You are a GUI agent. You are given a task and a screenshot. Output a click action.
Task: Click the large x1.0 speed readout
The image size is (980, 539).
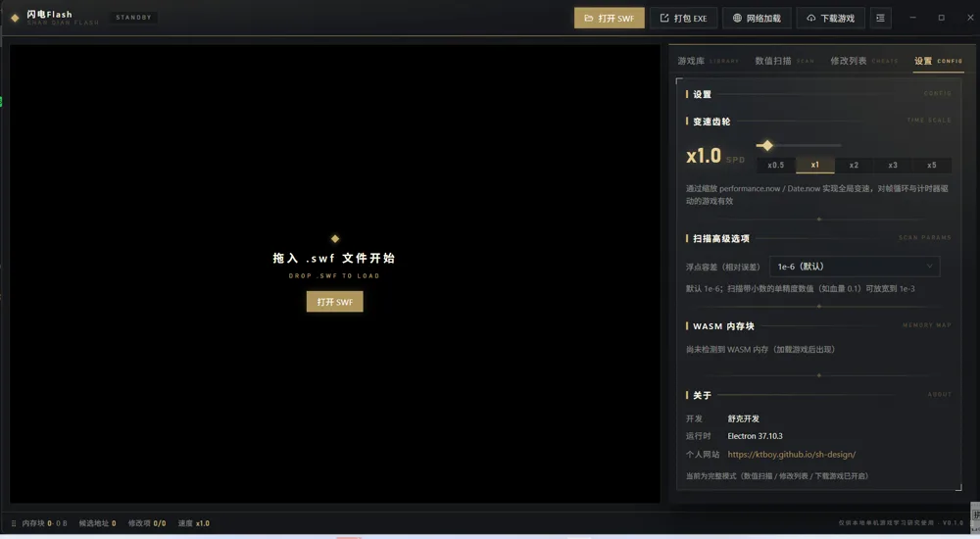pos(704,156)
